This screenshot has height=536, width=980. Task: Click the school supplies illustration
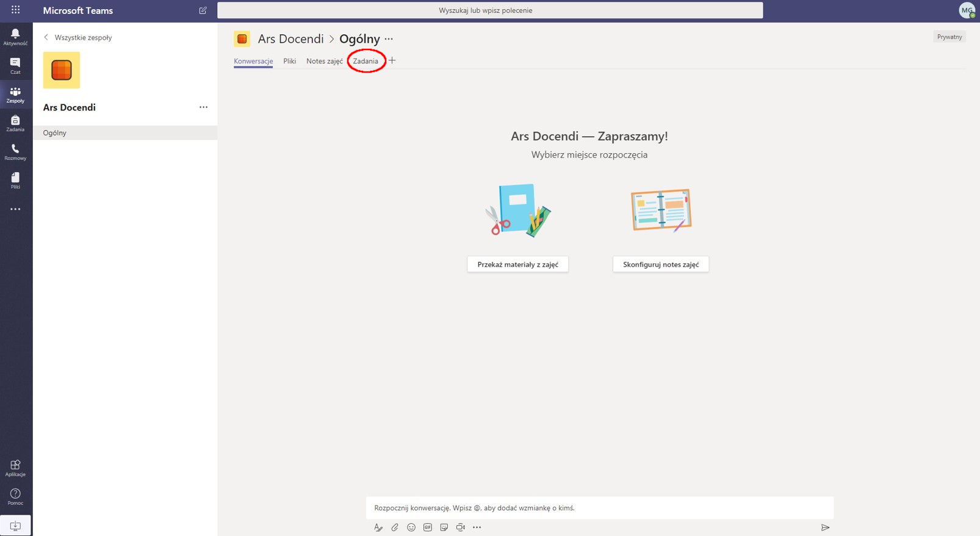coord(518,211)
